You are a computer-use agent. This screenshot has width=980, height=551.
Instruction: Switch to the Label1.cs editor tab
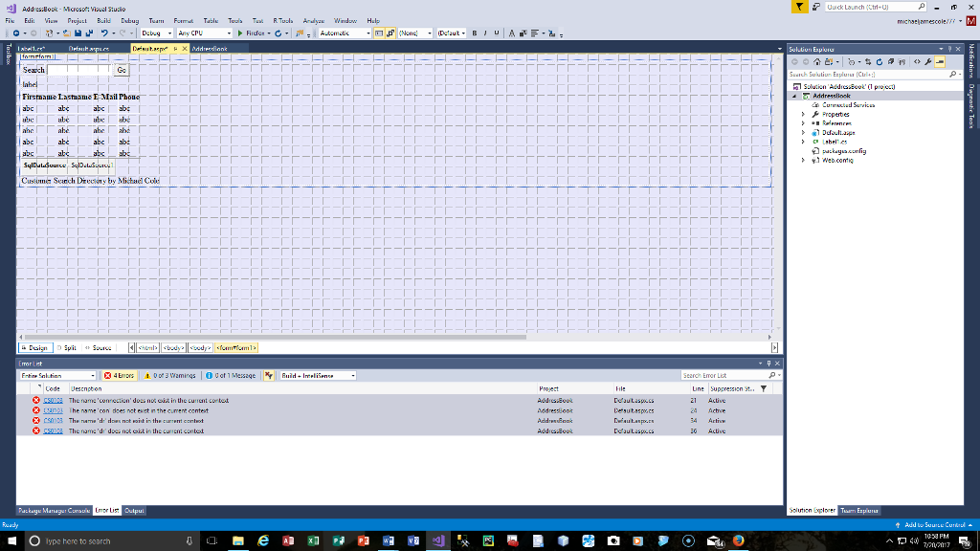pos(33,47)
